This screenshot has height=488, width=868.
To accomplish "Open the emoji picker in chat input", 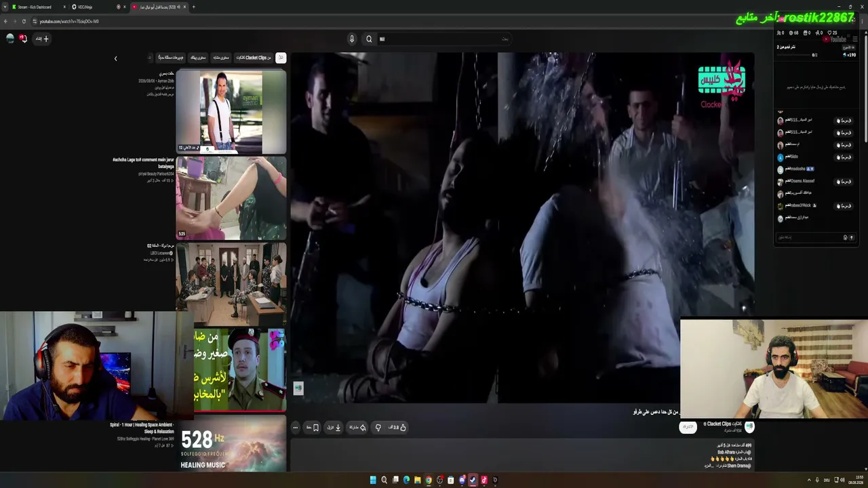I will 845,237.
